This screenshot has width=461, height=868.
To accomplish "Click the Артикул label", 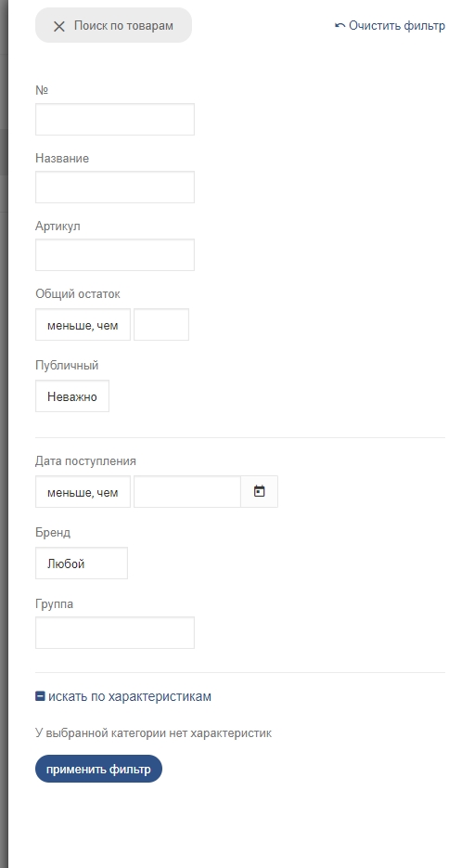I will point(58,227).
